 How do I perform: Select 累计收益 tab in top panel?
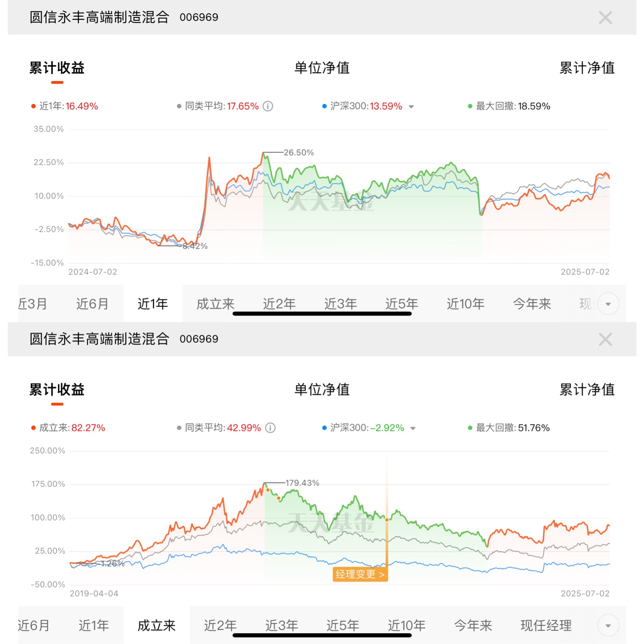pyautogui.click(x=57, y=68)
